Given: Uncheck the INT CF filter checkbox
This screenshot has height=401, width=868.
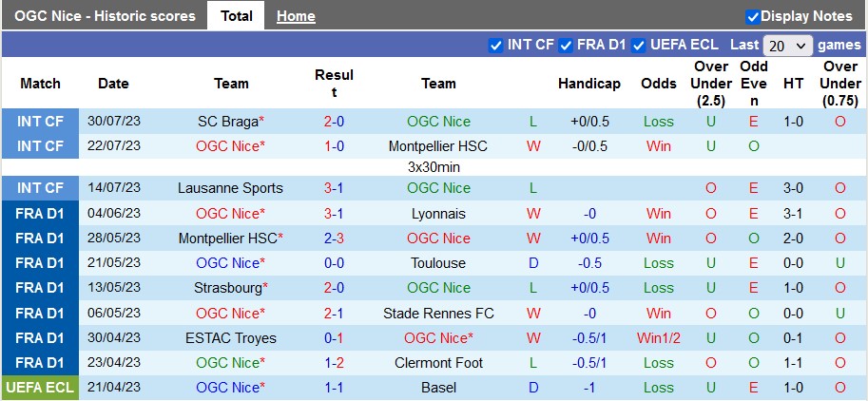Looking at the screenshot, I should click(x=495, y=45).
